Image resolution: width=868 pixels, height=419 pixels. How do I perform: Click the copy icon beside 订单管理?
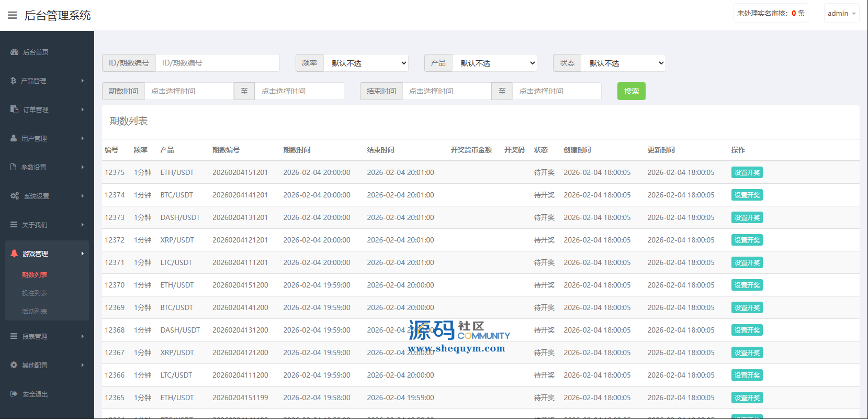pos(15,109)
